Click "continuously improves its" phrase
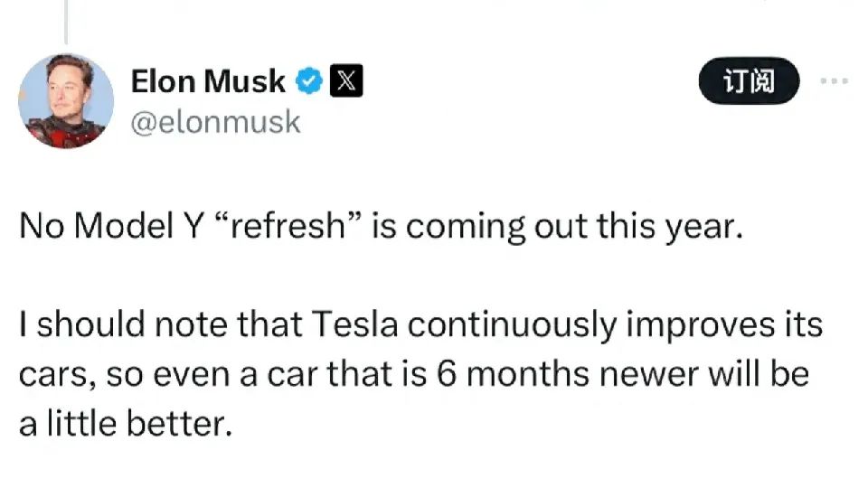This screenshot has height=488, width=868. coord(615,324)
